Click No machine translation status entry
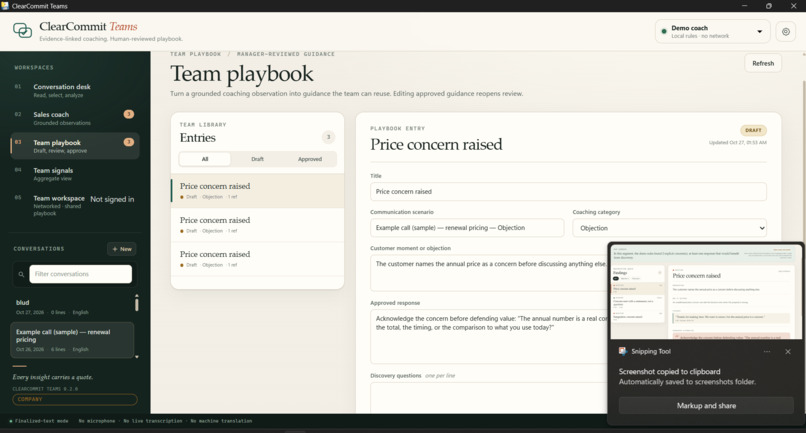Image resolution: width=806 pixels, height=433 pixels. coord(221,421)
